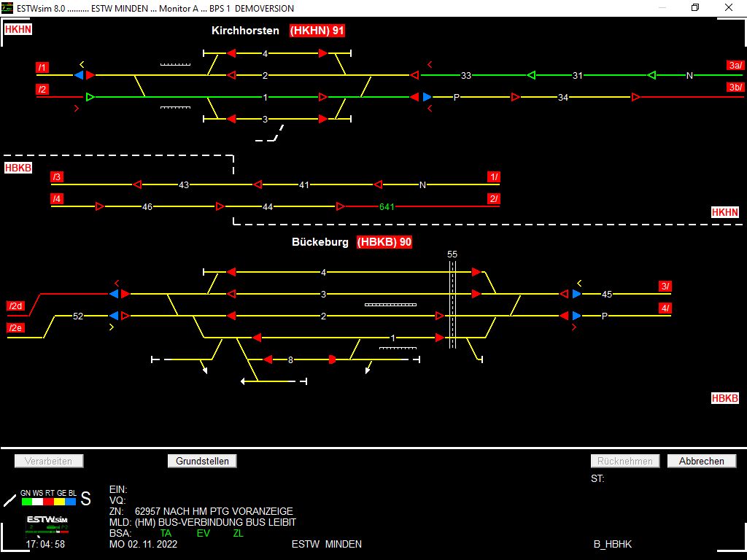Click the /2d entry label in Bückeburg
This screenshot has width=747, height=560.
pyautogui.click(x=15, y=306)
